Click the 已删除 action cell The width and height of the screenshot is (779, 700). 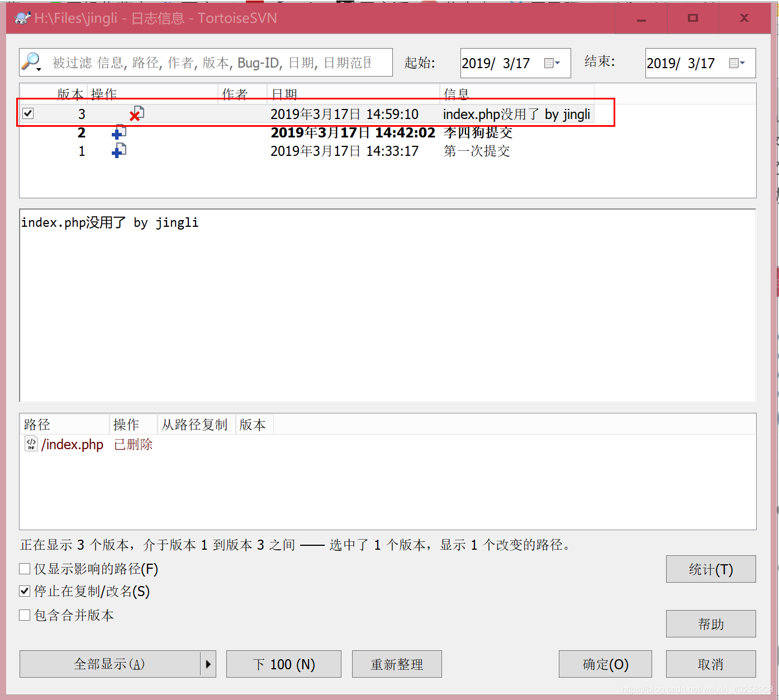pyautogui.click(x=133, y=444)
